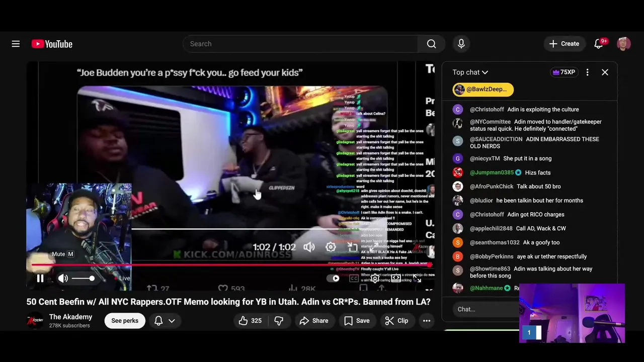This screenshot has width=644, height=362.
Task: Click the Create button
Action: tap(564, 44)
